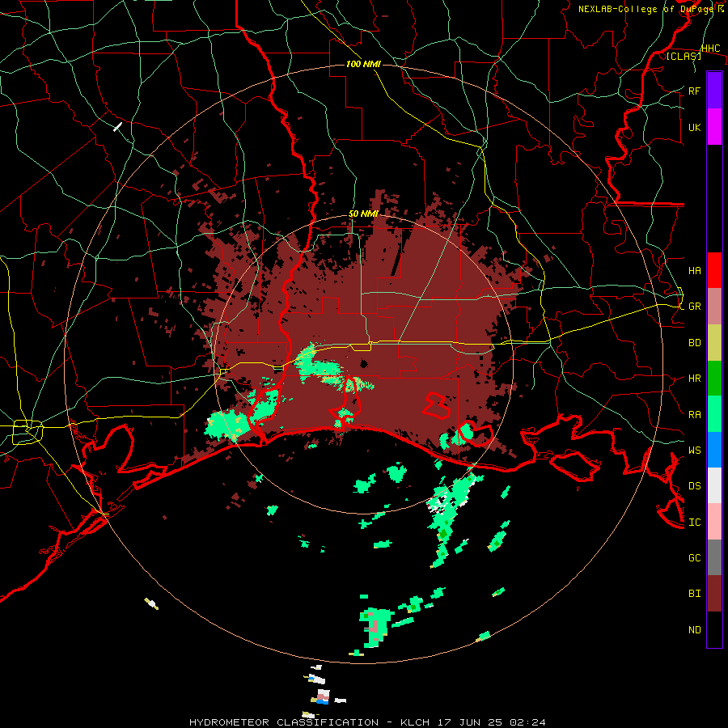Click the UK legend label
The width and height of the screenshot is (728, 728).
coord(694,127)
